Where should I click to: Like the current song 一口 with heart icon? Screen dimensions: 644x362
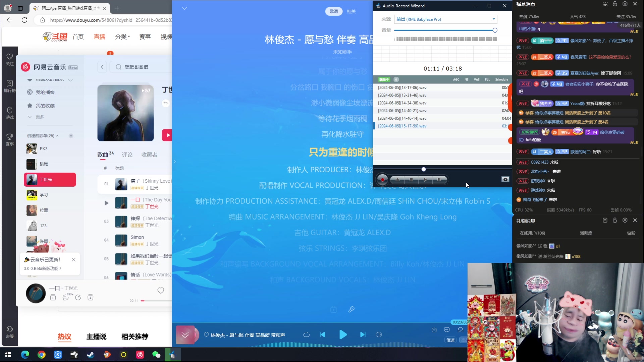[x=161, y=290]
